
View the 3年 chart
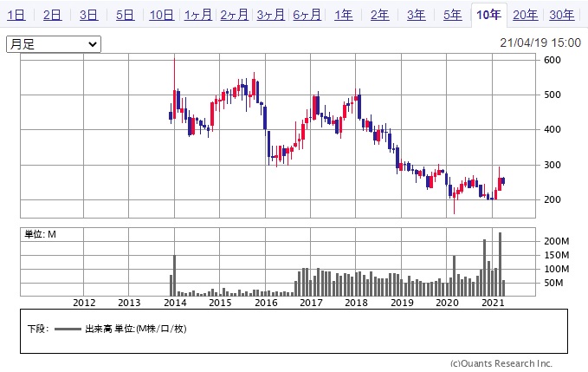click(417, 15)
